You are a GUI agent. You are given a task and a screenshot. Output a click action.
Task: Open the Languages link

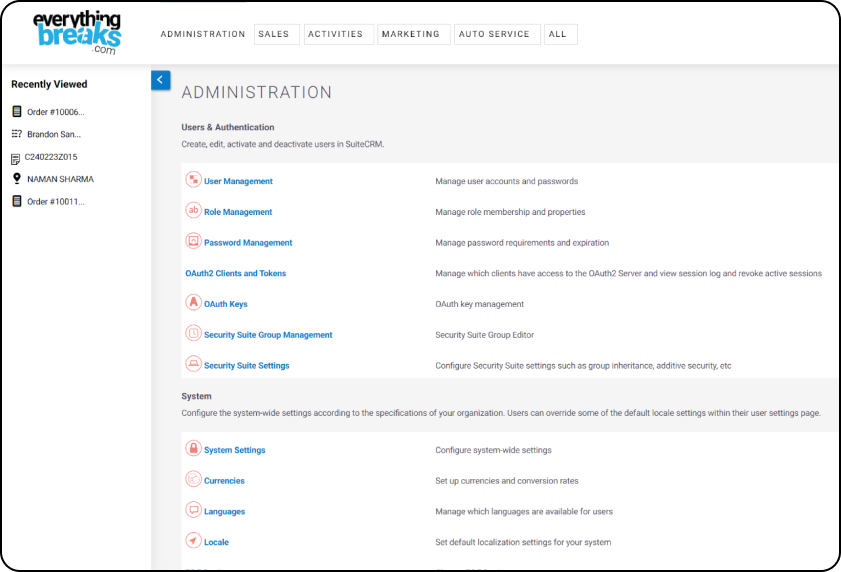coord(224,511)
